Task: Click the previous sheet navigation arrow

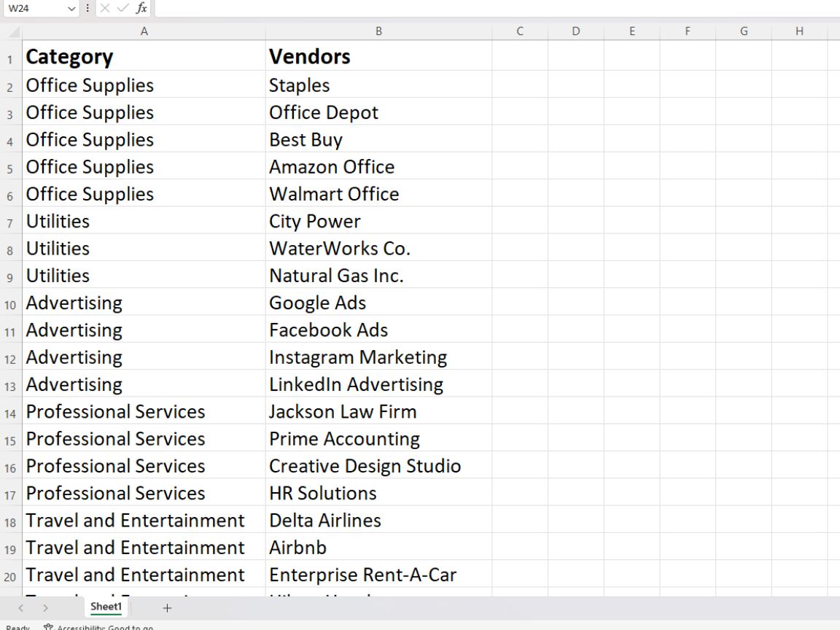Action: (x=21, y=608)
